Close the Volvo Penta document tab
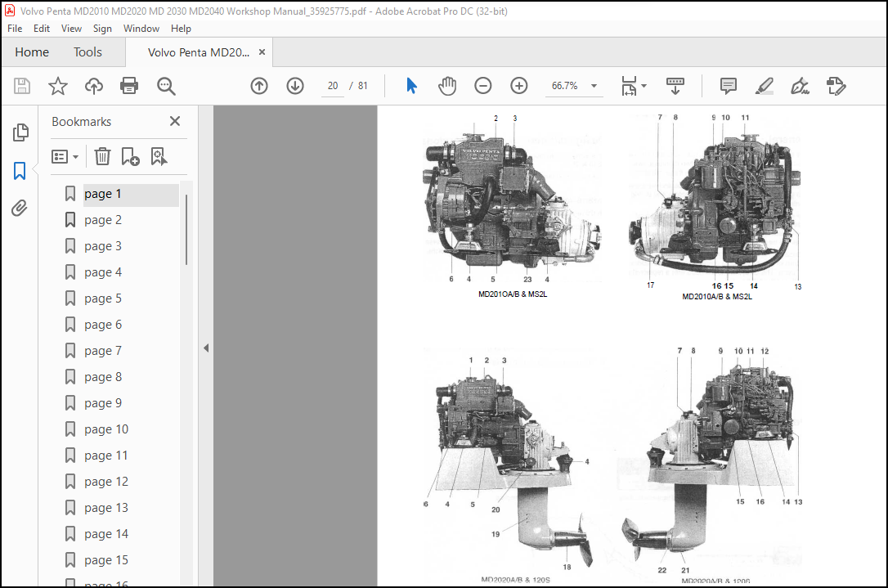888x588 pixels. tap(262, 52)
